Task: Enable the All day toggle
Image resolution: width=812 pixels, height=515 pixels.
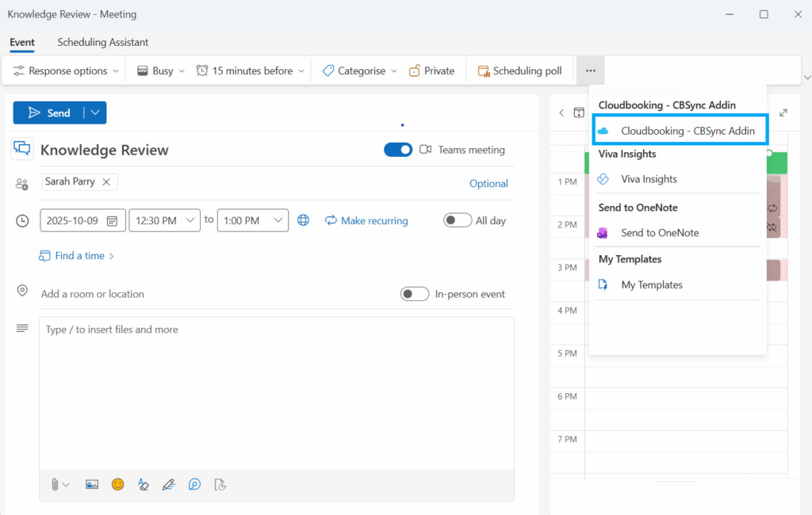Action: click(458, 220)
